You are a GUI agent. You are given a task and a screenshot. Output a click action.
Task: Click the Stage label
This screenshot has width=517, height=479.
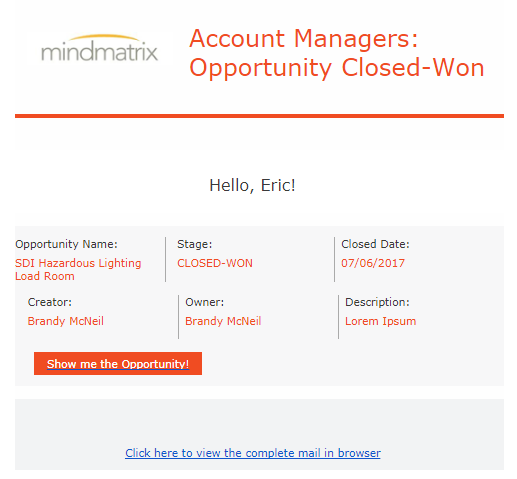pyautogui.click(x=194, y=244)
